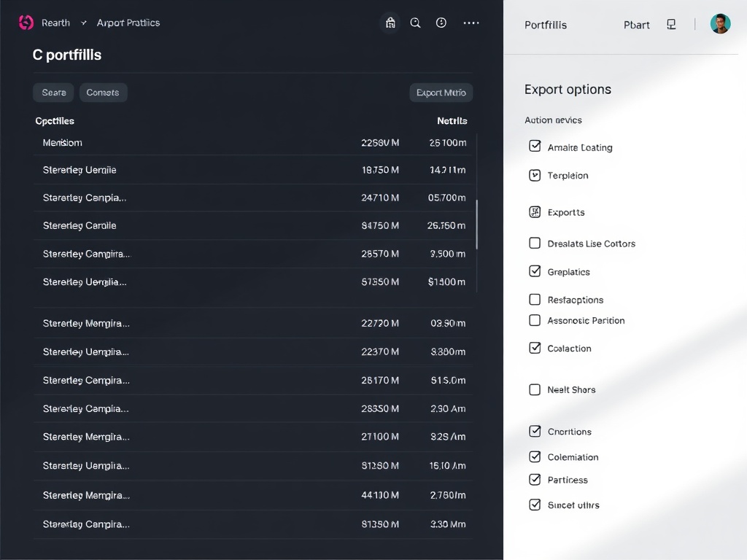Open the three-dots more menu
Screen dimensions: 747x560
coord(471,23)
